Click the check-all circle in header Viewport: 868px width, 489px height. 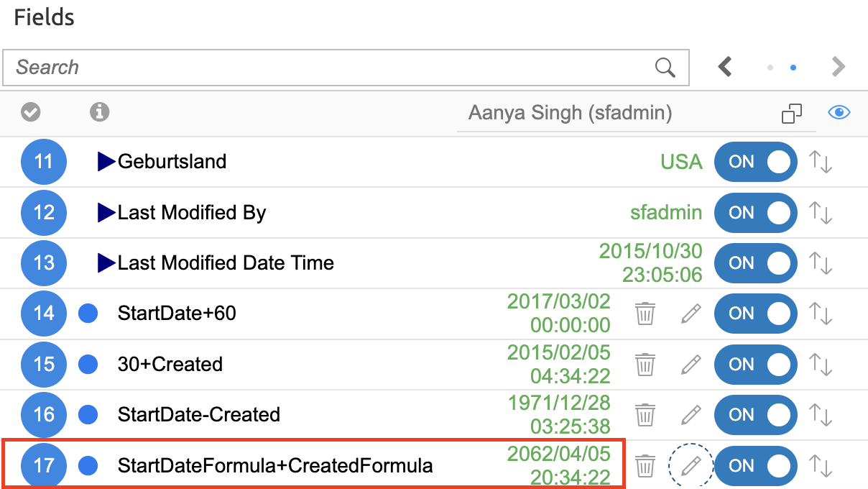point(31,111)
